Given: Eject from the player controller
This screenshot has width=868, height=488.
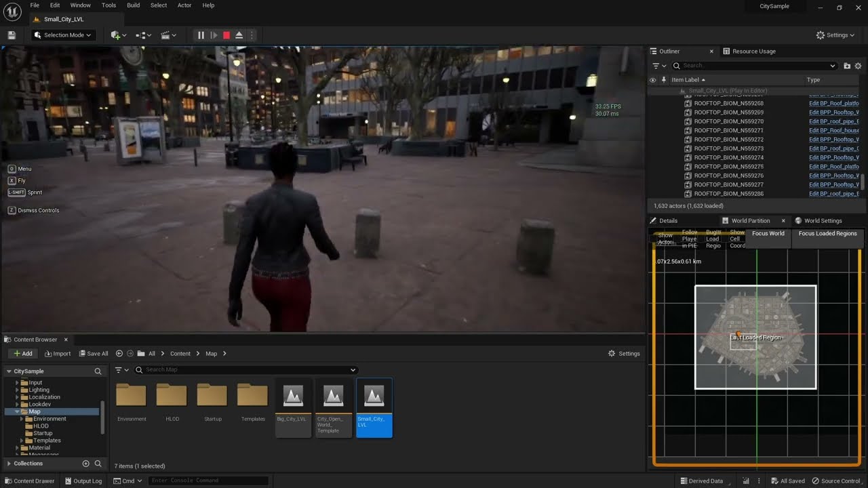Looking at the screenshot, I should 239,35.
